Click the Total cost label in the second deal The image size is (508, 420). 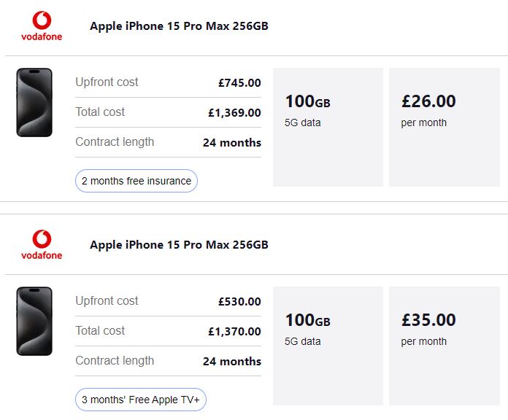(x=100, y=331)
